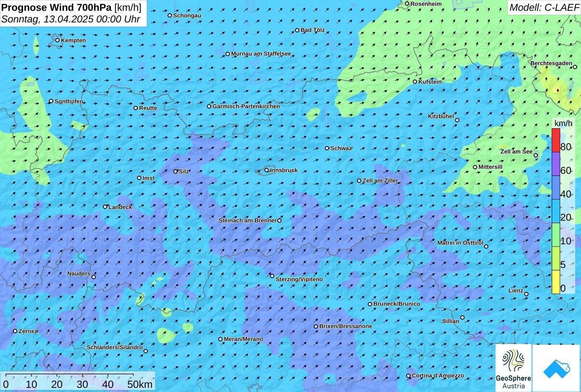Select the Rosenheim location marker
The height and width of the screenshot is (392, 581).
[407, 4]
